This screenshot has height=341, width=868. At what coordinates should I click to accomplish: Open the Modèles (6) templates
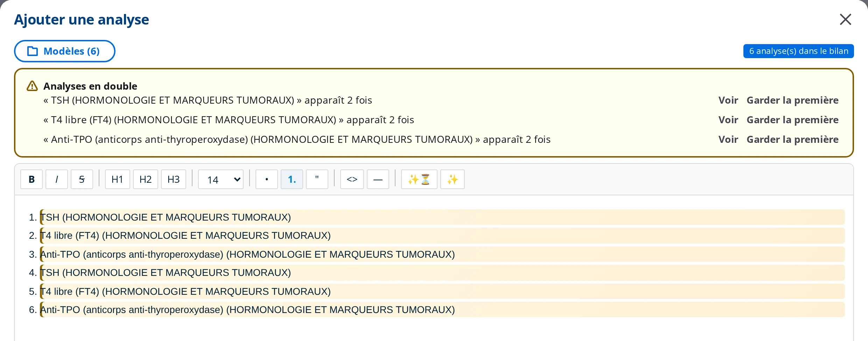pyautogui.click(x=65, y=51)
